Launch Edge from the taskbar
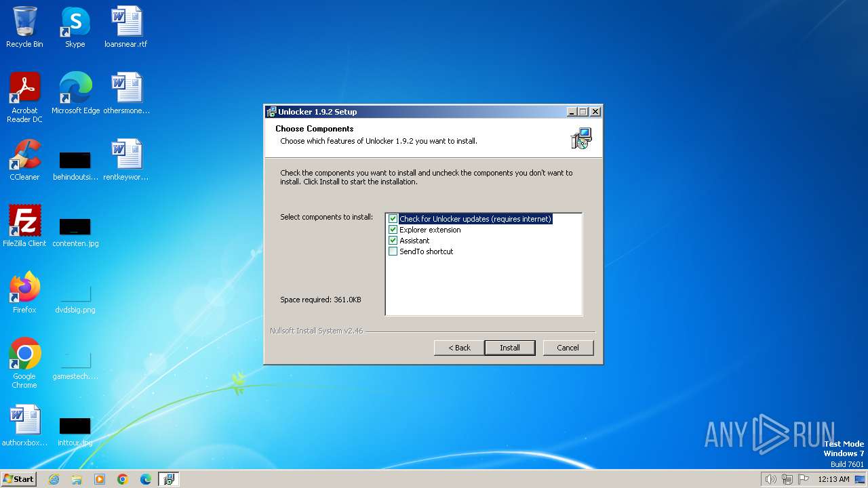Viewport: 868px width, 488px height. 146,479
